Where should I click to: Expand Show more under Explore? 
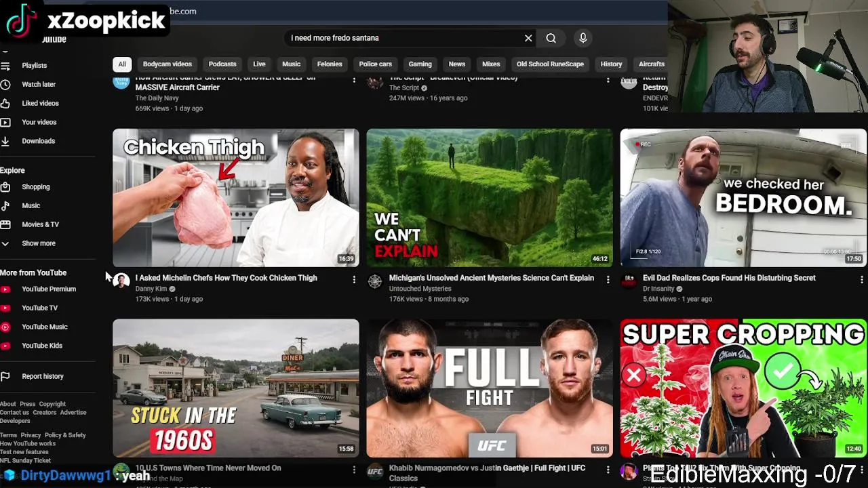pyautogui.click(x=39, y=243)
